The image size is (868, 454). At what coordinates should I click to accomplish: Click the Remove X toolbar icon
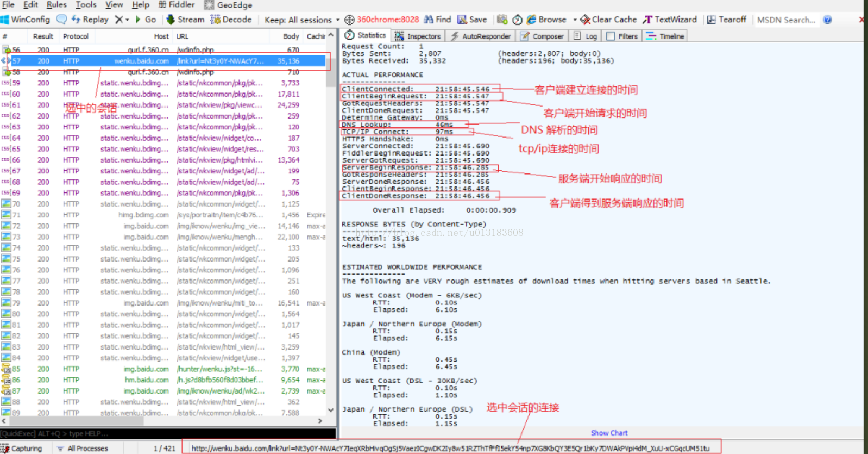pos(119,20)
